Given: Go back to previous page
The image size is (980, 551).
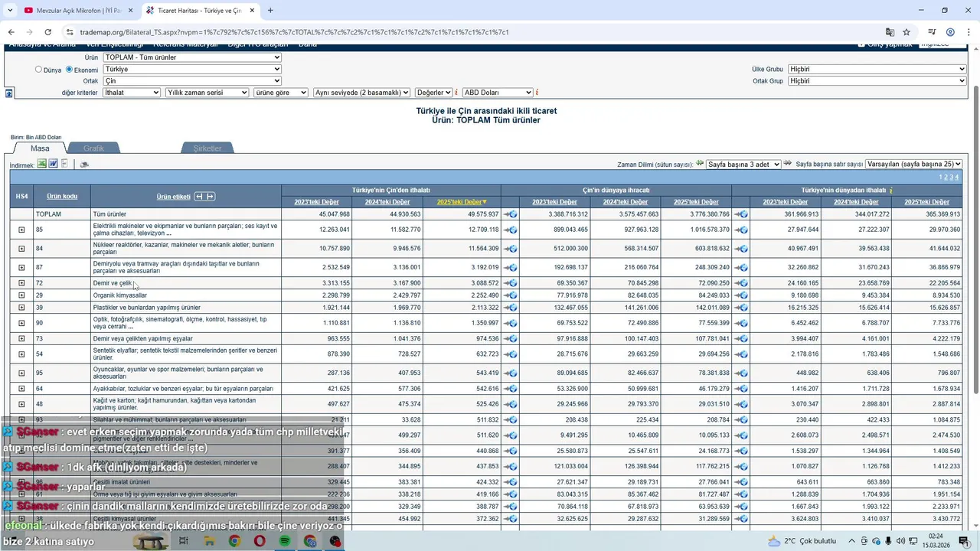Looking at the screenshot, I should pyautogui.click(x=11, y=32).
